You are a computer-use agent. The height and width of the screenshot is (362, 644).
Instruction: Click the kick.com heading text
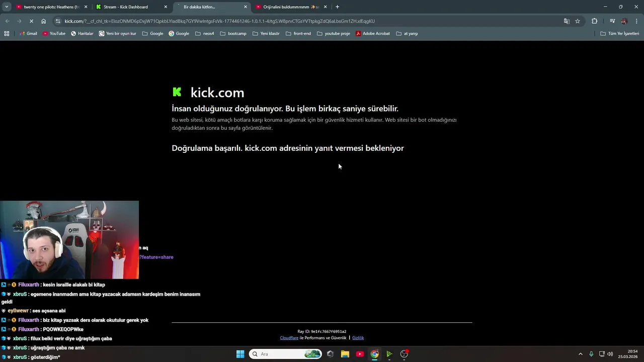217,93
